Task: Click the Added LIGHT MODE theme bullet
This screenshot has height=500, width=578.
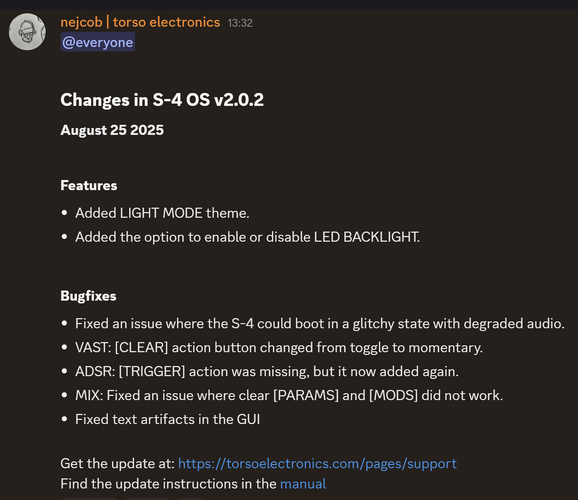Action: (162, 213)
